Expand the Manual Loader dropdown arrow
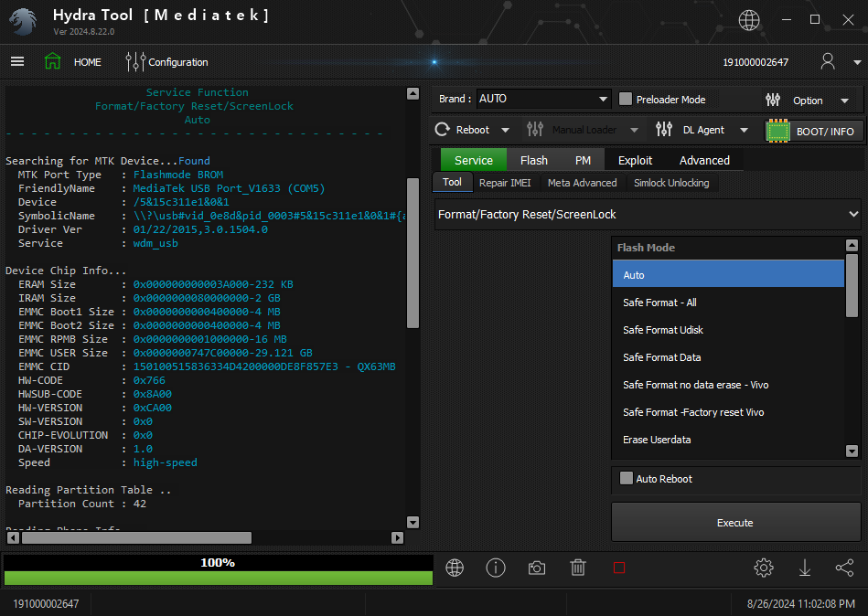The width and height of the screenshot is (868, 616). click(x=635, y=130)
